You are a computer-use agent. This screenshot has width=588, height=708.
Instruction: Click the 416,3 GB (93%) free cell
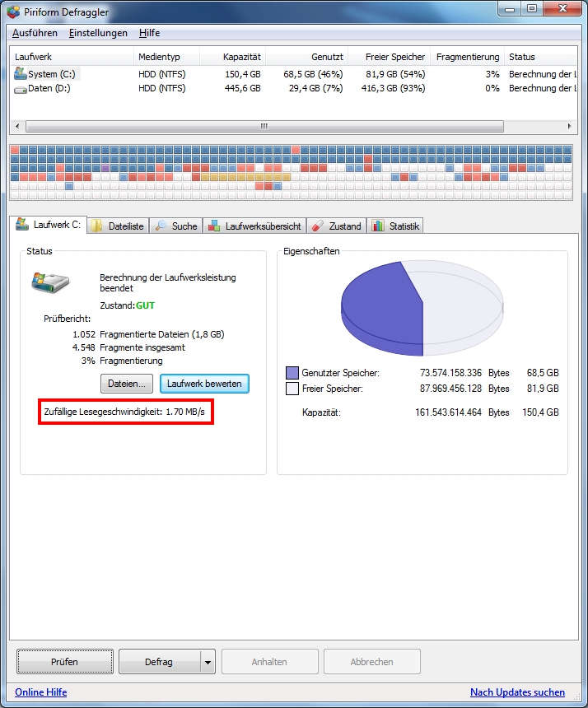point(393,88)
